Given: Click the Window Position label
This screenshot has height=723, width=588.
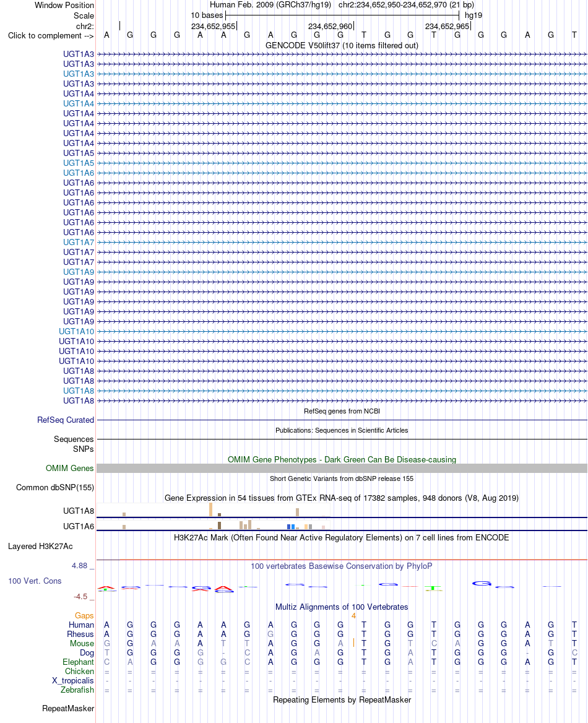Looking at the screenshot, I should click(x=64, y=5).
